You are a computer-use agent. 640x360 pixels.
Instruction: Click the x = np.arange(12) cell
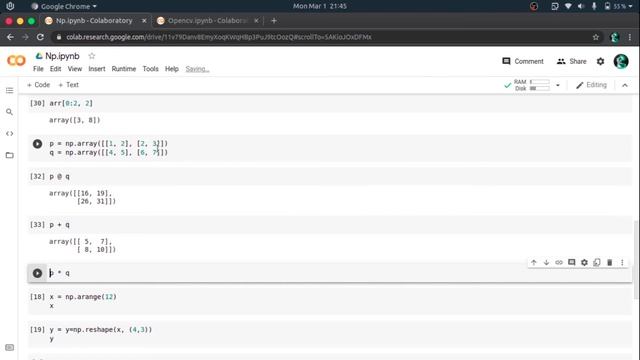[330, 301]
